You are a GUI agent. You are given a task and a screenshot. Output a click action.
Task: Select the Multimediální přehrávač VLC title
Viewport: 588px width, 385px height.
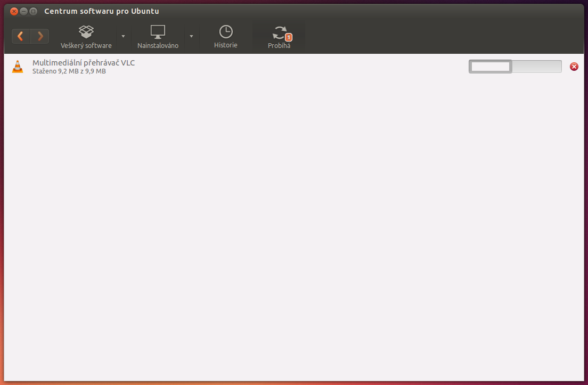pos(84,63)
